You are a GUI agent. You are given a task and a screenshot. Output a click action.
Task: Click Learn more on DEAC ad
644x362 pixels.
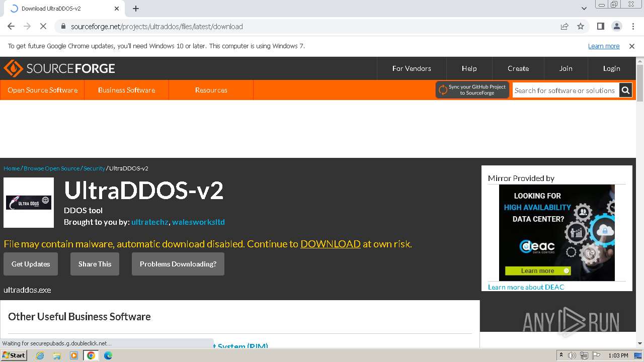pos(538,270)
